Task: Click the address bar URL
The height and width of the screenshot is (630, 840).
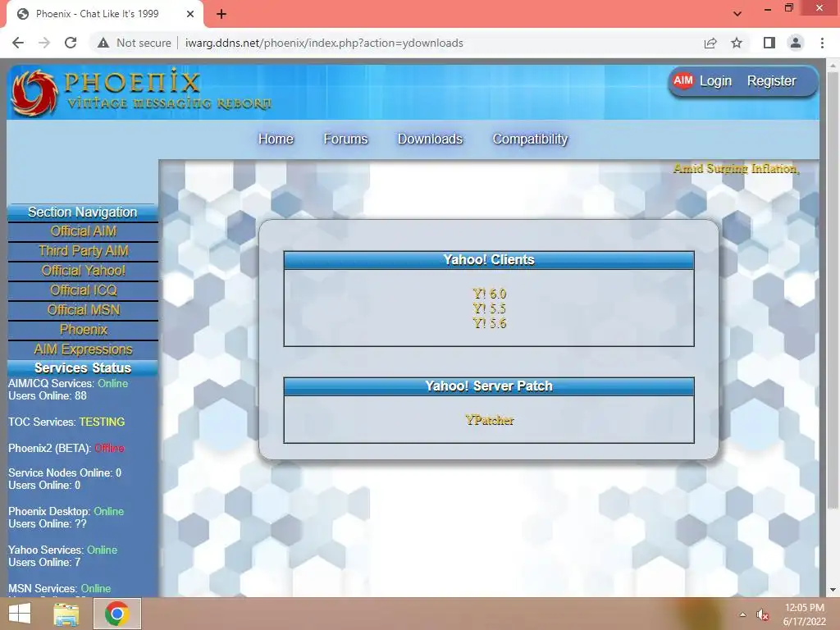Action: click(324, 43)
